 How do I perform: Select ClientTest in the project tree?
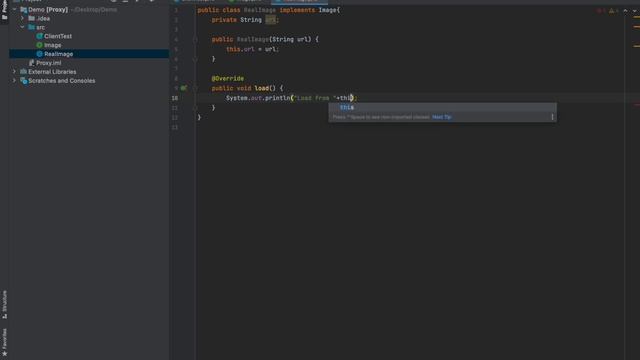[x=58, y=36]
